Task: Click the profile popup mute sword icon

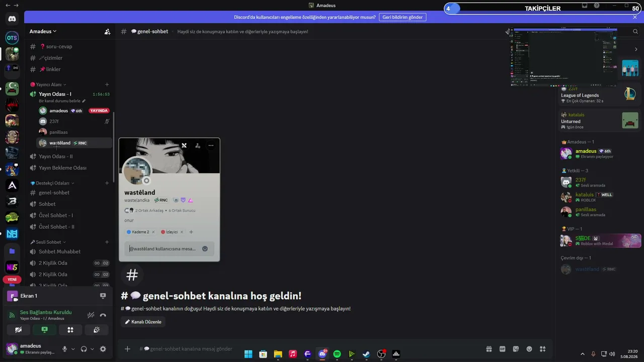Action: (x=184, y=146)
